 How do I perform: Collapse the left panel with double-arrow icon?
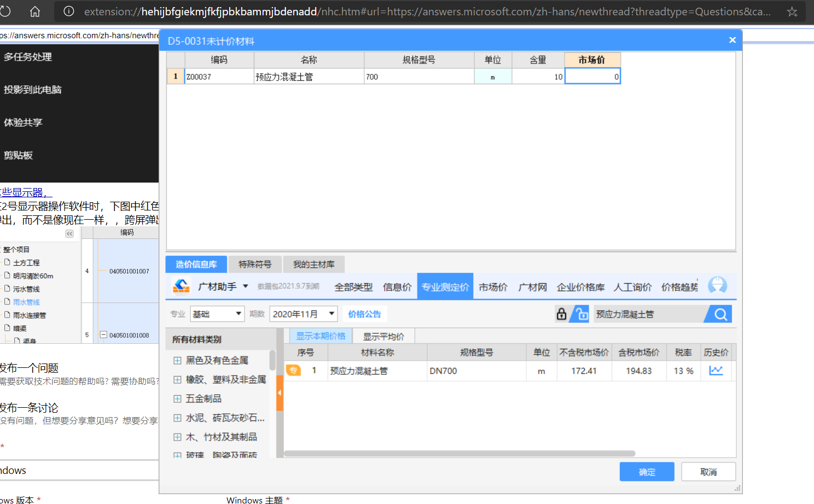[x=69, y=233]
